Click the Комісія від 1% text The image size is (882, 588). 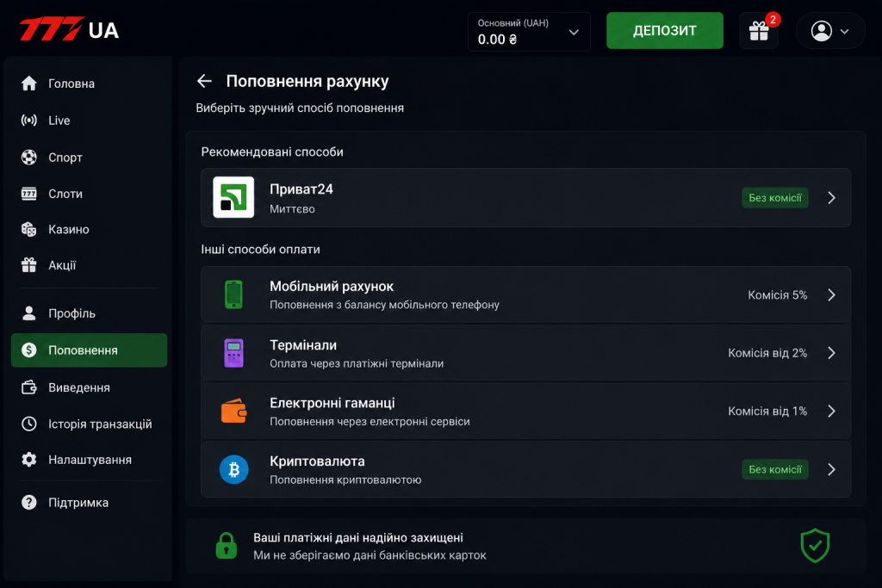(767, 411)
